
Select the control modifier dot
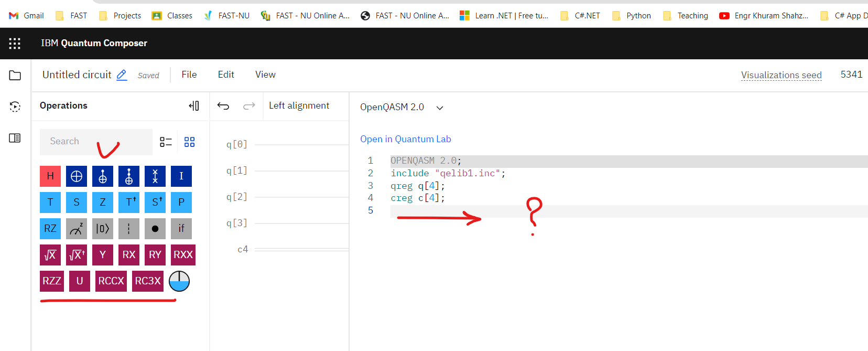155,229
